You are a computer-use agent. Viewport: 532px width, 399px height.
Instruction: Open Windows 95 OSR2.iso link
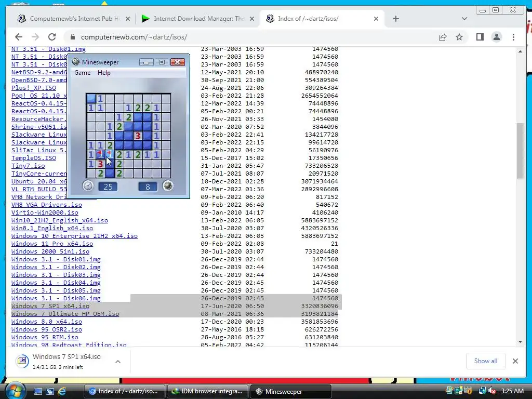(46, 330)
